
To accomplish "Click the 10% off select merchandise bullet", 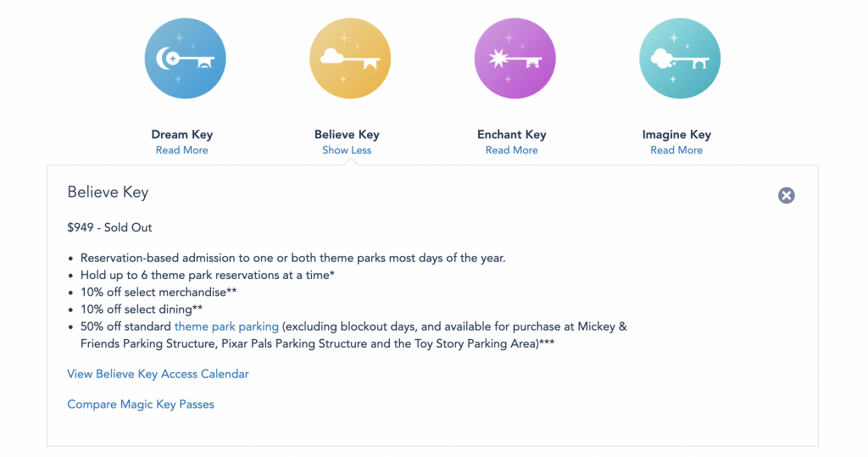I will (159, 292).
